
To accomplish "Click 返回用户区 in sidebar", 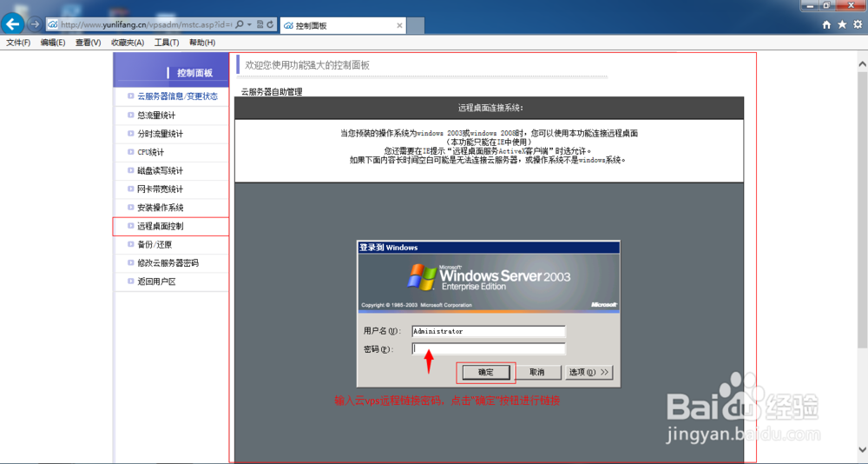I will (156, 282).
